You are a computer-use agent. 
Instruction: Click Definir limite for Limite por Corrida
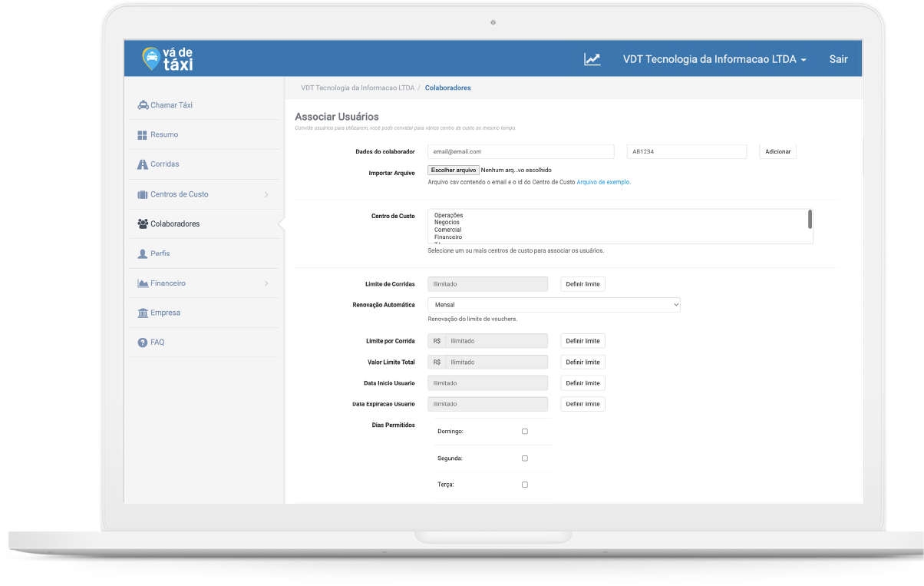click(x=583, y=341)
